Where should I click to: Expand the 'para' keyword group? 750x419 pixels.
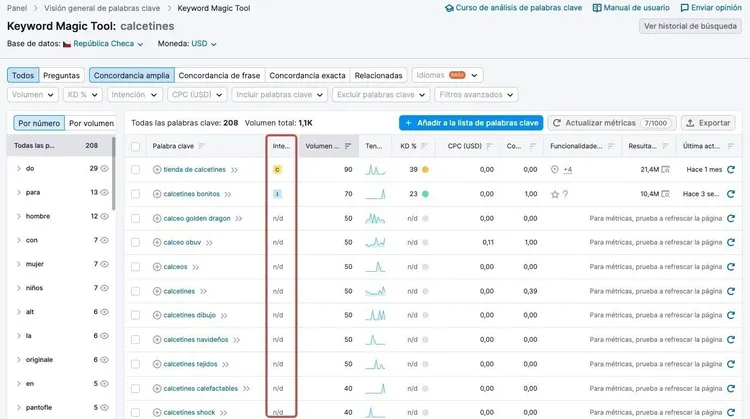click(x=19, y=192)
